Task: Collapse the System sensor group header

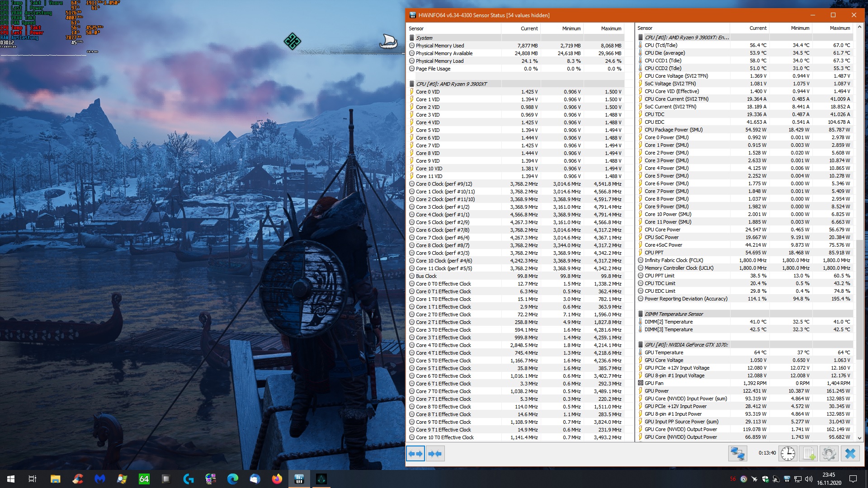Action: (x=424, y=38)
